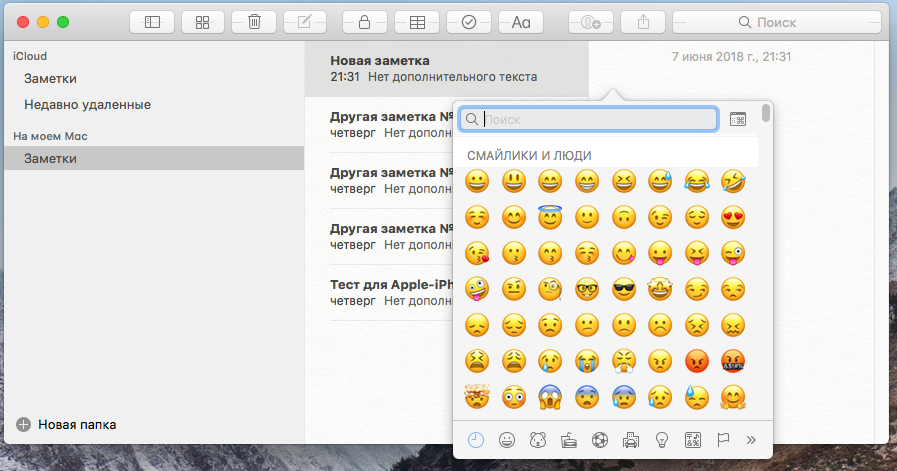Click the toolbar Поиск search field

tap(777, 22)
